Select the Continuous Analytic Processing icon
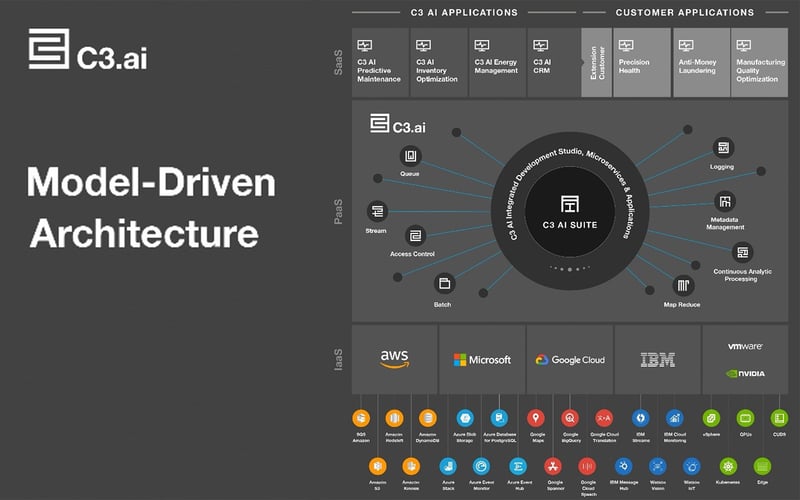Viewport: 800px width, 500px height. coord(742,252)
